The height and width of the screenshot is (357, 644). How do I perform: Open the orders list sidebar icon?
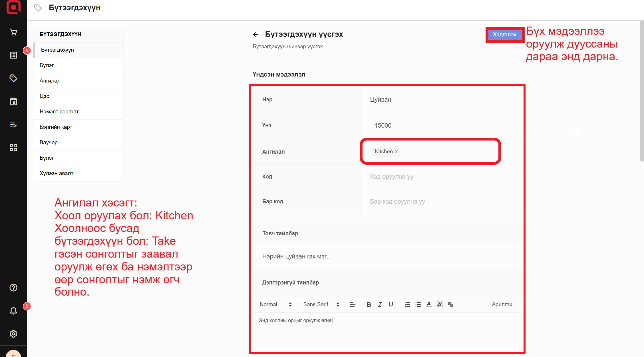[x=13, y=55]
